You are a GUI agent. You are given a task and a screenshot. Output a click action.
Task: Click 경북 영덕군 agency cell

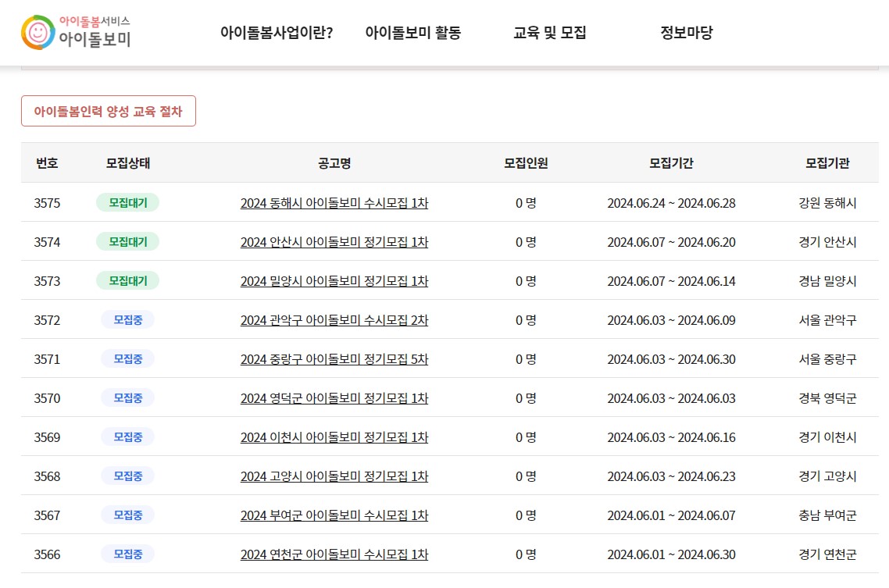[x=828, y=398]
